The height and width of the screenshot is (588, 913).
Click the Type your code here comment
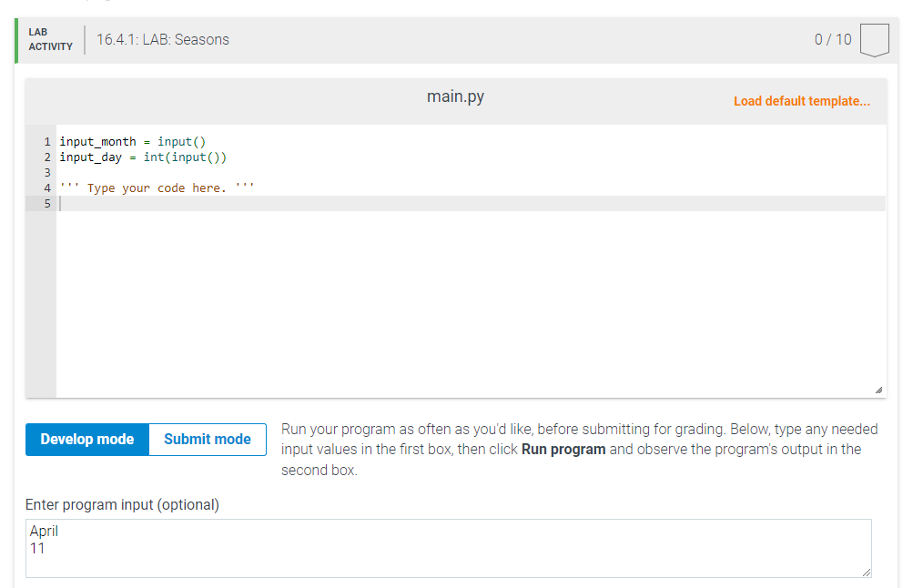[x=156, y=188]
